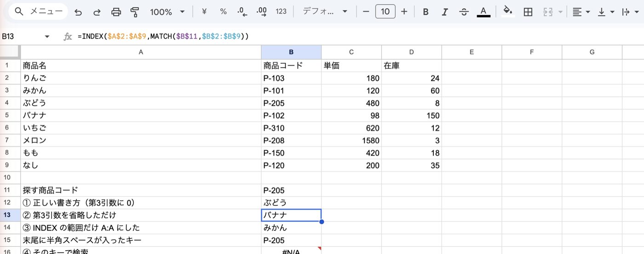Open the text color picker
Screen dimensions: 644x254
[x=483, y=12]
